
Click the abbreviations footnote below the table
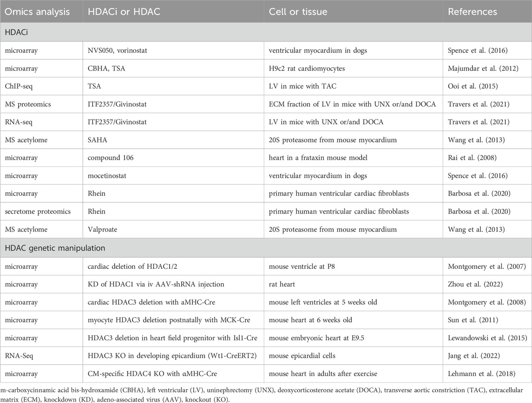tap(262, 395)
